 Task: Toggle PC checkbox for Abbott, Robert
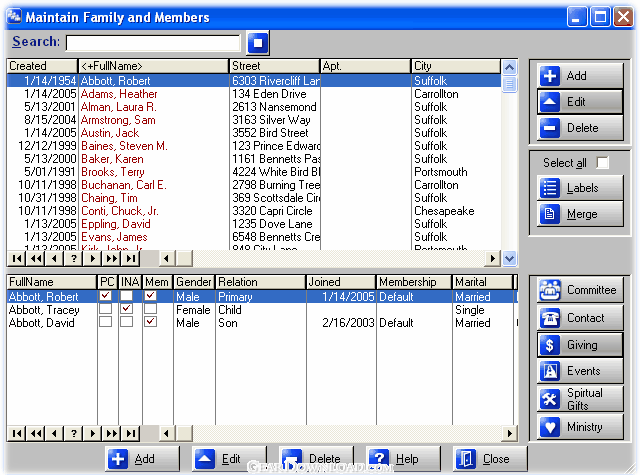click(x=106, y=295)
